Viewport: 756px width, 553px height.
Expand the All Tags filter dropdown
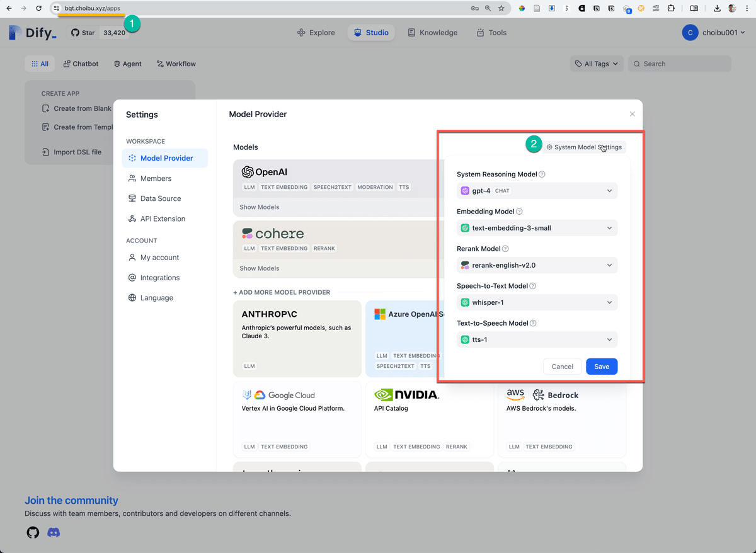point(595,64)
